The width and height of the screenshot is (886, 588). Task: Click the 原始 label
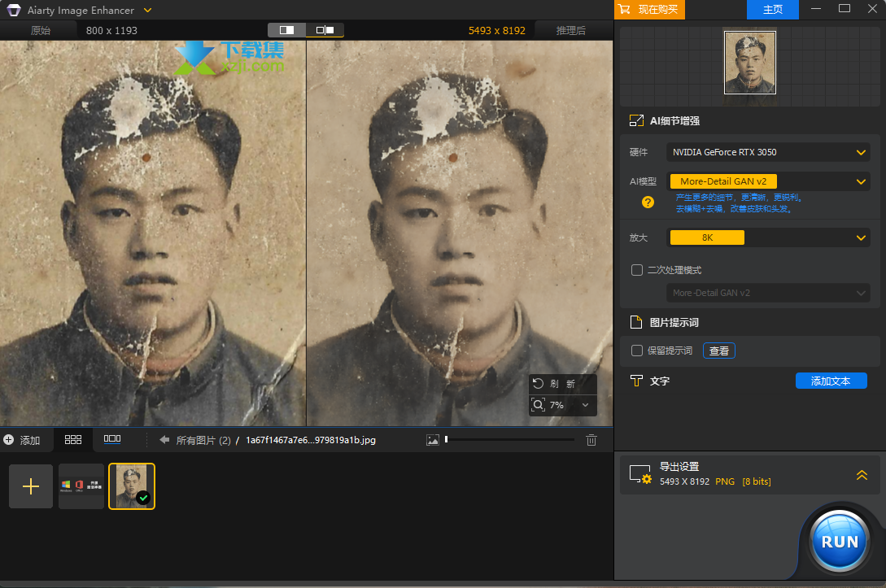click(x=41, y=31)
